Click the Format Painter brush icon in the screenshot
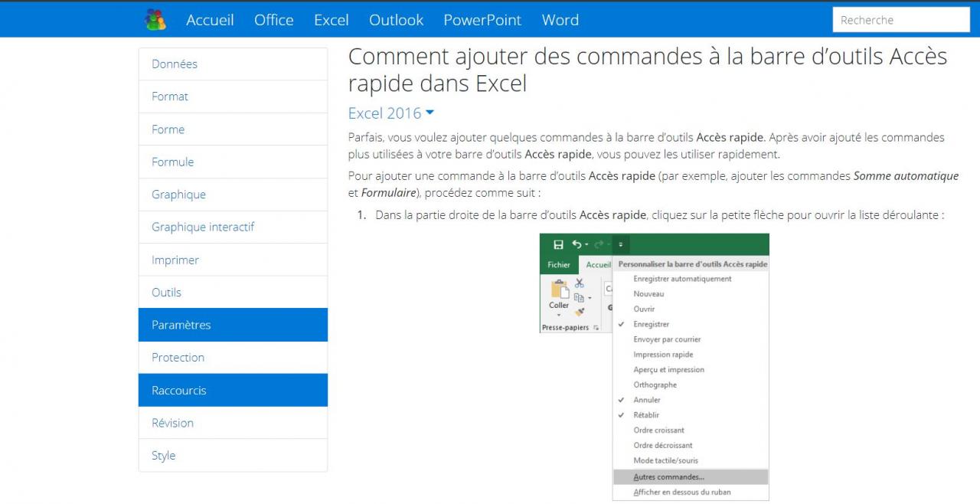This screenshot has width=980, height=504. [x=580, y=312]
